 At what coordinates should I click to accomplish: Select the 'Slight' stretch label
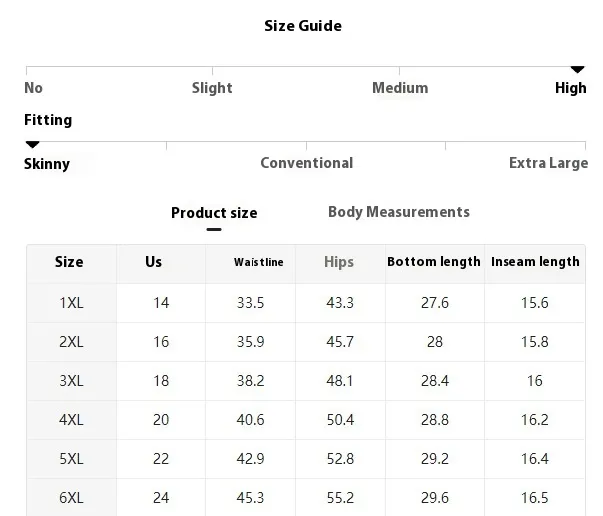tap(212, 88)
